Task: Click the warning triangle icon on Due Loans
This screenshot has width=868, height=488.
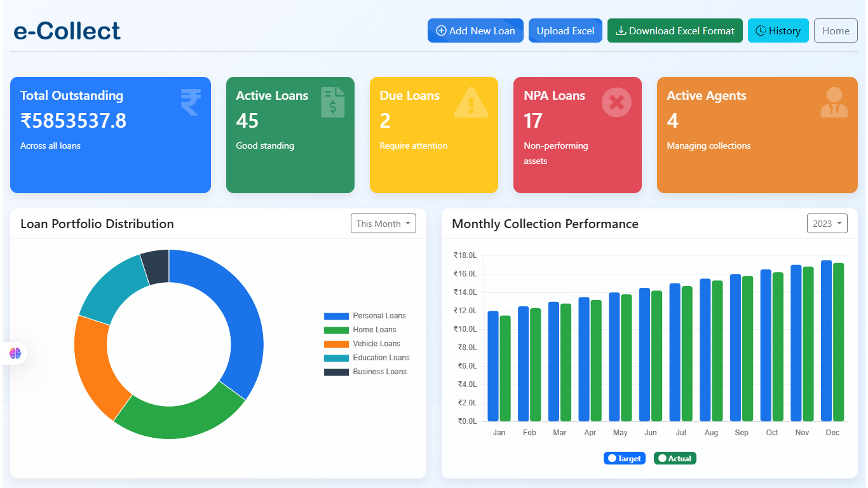Action: point(471,103)
